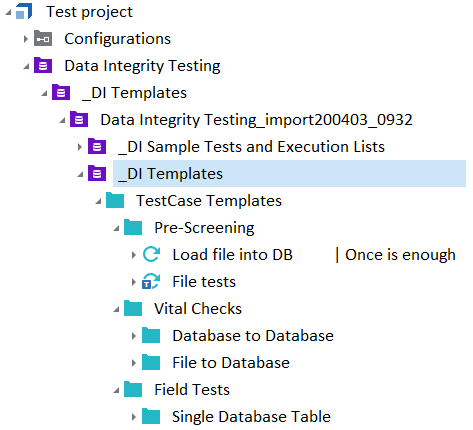
Task: Select the File to Database folder label
Action: (x=231, y=362)
